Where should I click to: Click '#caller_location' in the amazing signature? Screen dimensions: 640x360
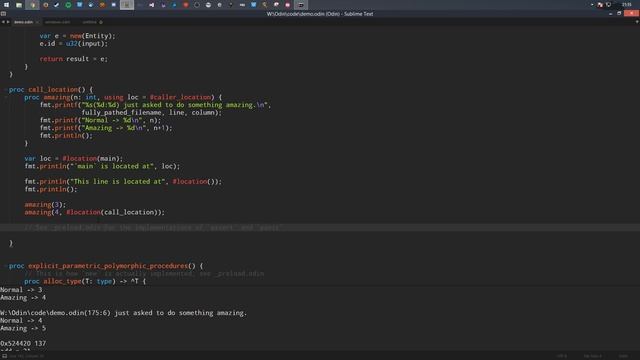180,97
